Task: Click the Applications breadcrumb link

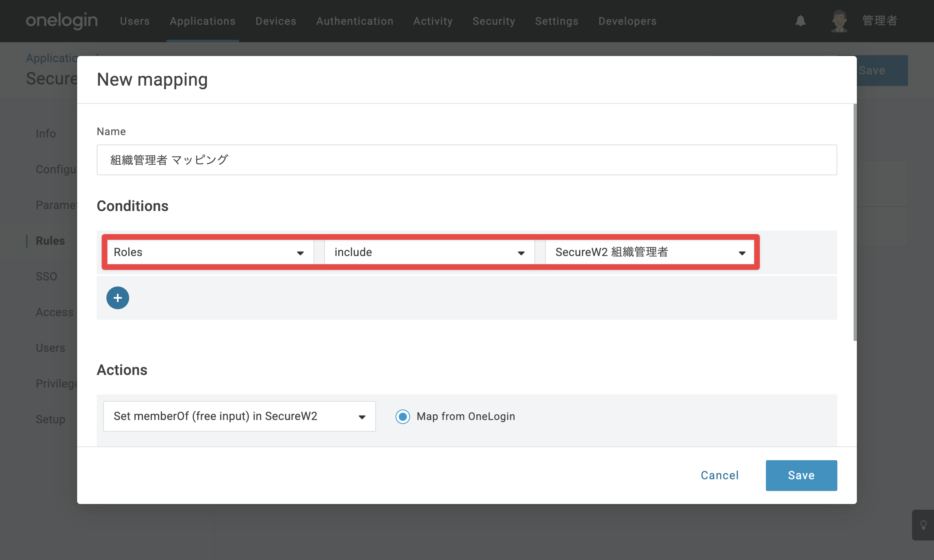Action: (52, 58)
